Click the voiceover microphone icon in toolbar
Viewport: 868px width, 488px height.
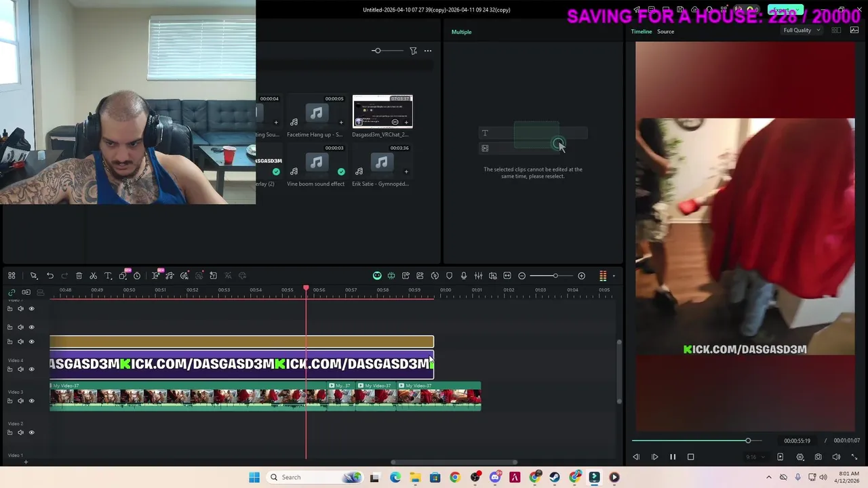(464, 276)
